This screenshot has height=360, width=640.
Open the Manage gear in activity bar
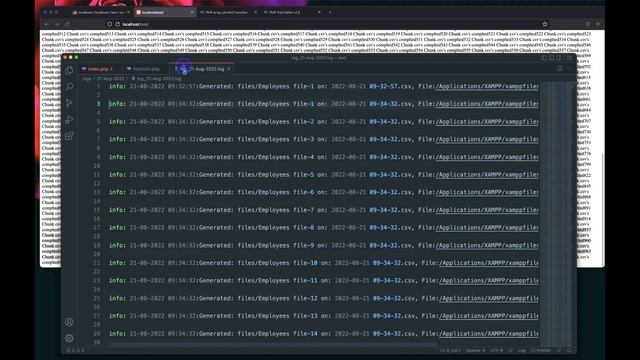[x=69, y=338]
